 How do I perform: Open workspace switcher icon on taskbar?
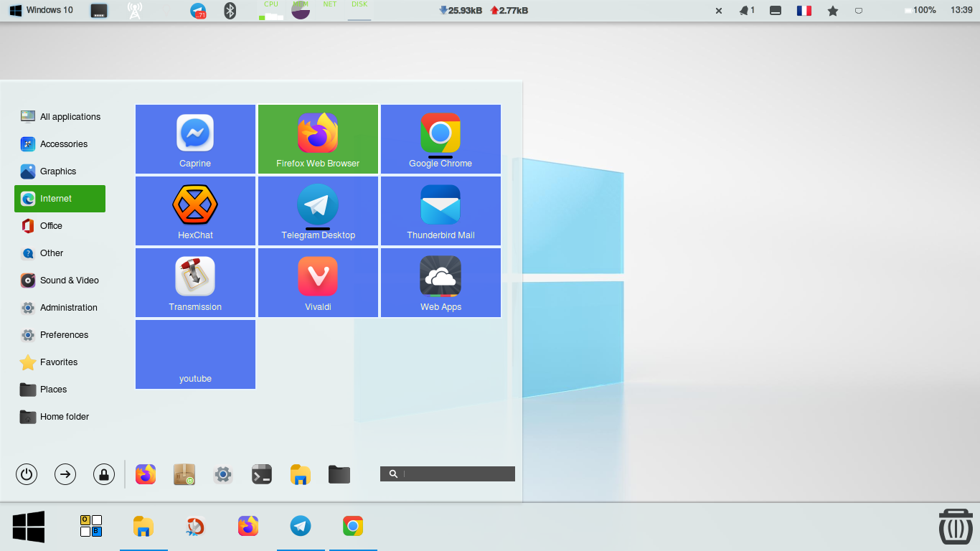pyautogui.click(x=91, y=526)
